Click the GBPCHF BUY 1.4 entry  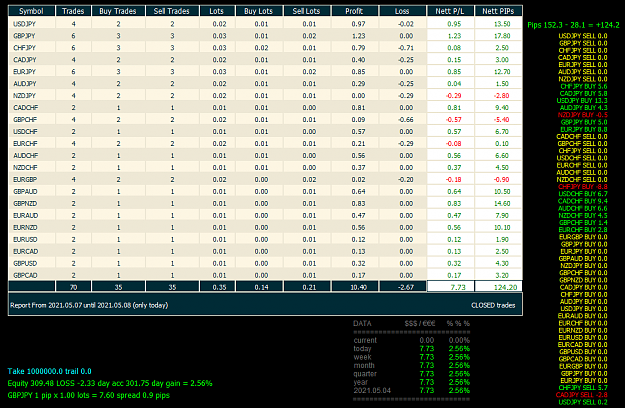click(x=583, y=222)
